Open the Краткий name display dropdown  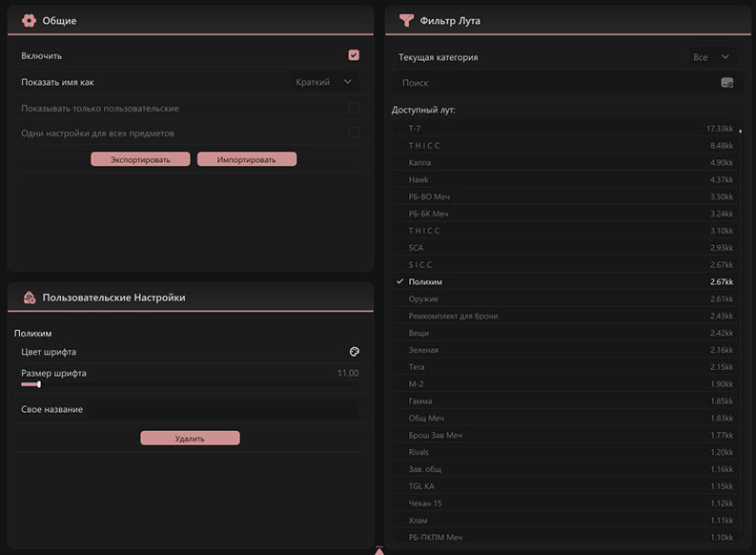click(324, 82)
